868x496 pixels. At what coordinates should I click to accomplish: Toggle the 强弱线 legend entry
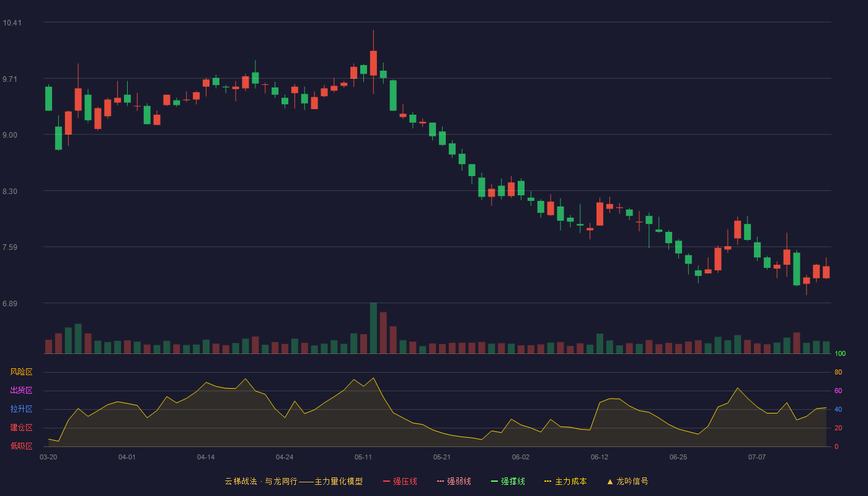coord(454,481)
